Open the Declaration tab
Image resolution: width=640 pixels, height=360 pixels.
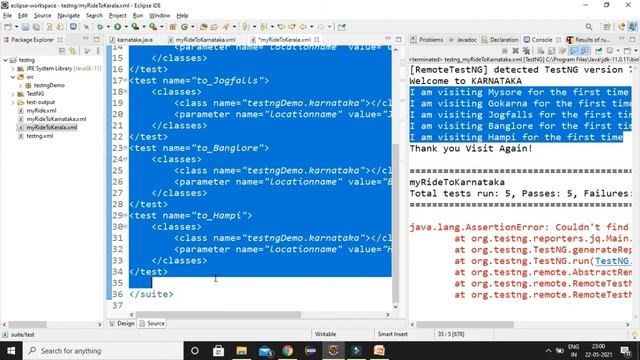point(500,40)
